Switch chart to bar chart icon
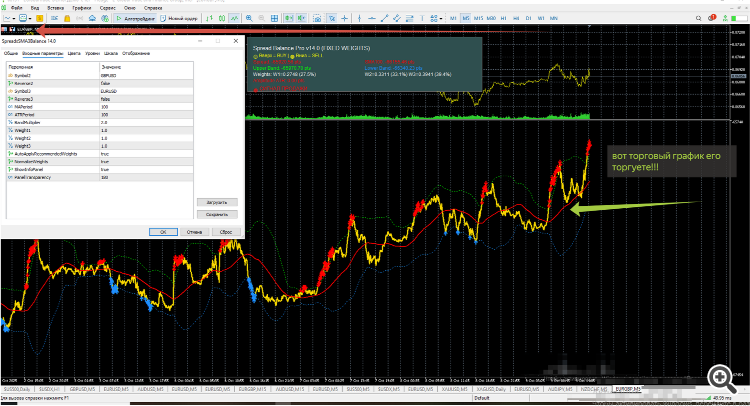This screenshot has width=750, height=406. pos(209,18)
